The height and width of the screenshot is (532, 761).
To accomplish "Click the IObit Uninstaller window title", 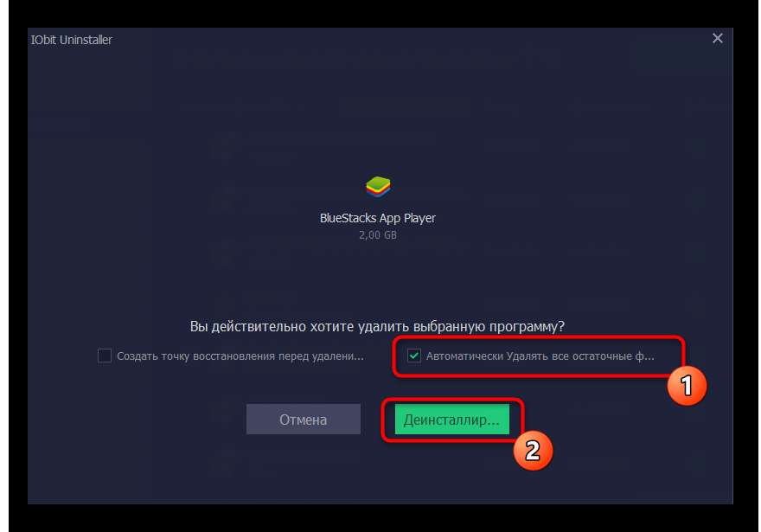I will tap(71, 40).
